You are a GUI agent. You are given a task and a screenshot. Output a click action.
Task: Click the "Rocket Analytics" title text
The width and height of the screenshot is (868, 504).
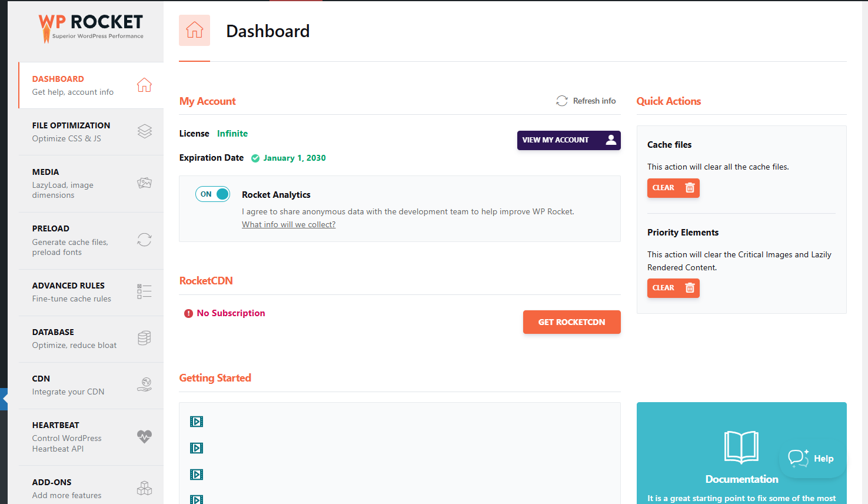[x=276, y=195]
